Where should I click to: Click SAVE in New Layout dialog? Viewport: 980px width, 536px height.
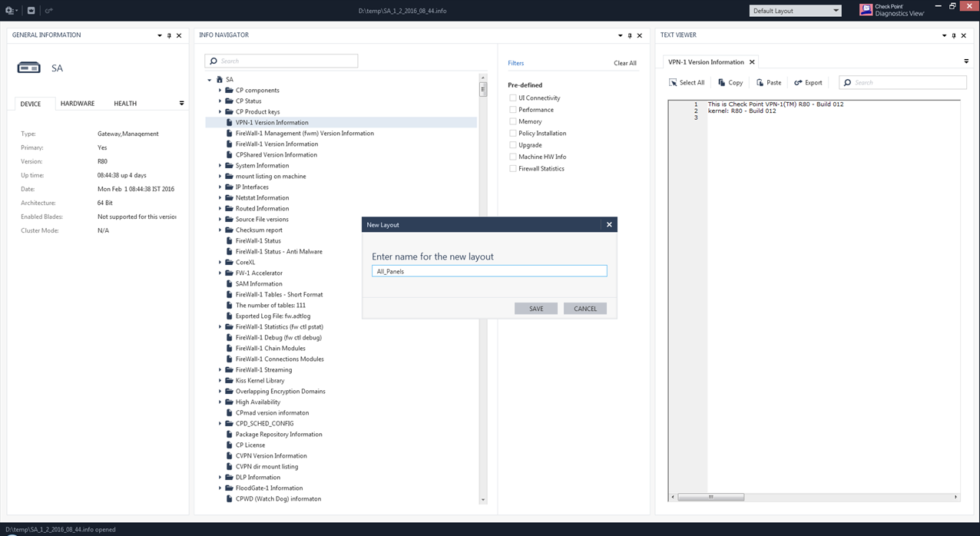[536, 309]
